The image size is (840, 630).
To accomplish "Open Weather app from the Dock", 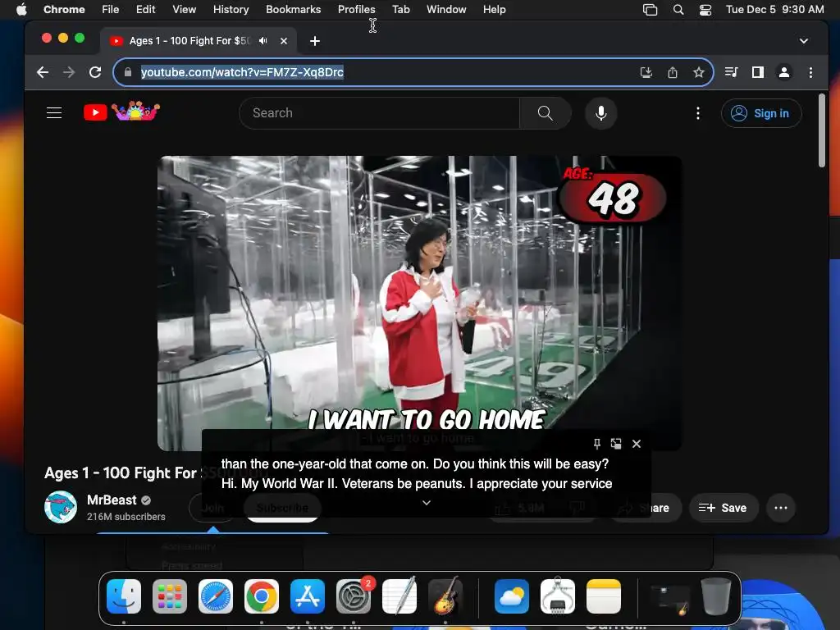I will 512,596.
